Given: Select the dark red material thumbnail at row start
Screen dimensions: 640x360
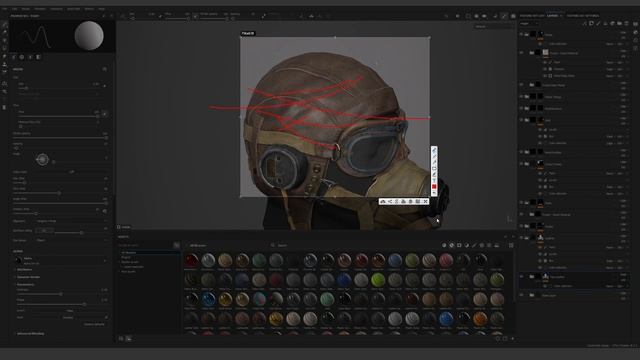Looking at the screenshot, I should 191,260.
